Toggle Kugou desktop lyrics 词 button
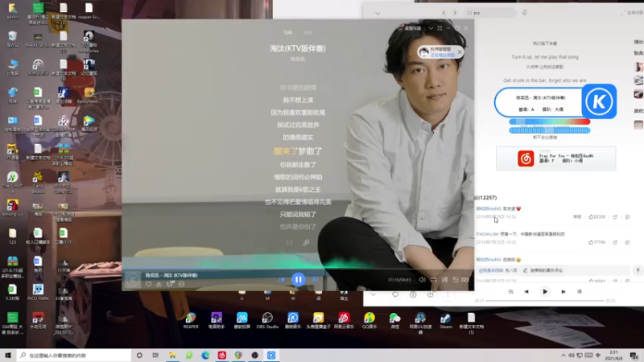The width and height of the screenshot is (644, 362). pyautogui.click(x=444, y=279)
